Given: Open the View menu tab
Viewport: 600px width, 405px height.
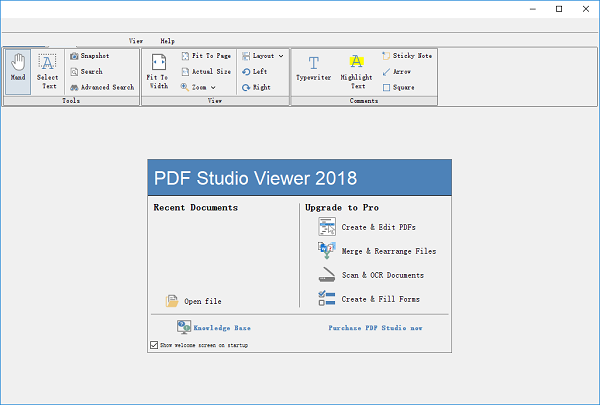Looking at the screenshot, I should coord(136,41).
